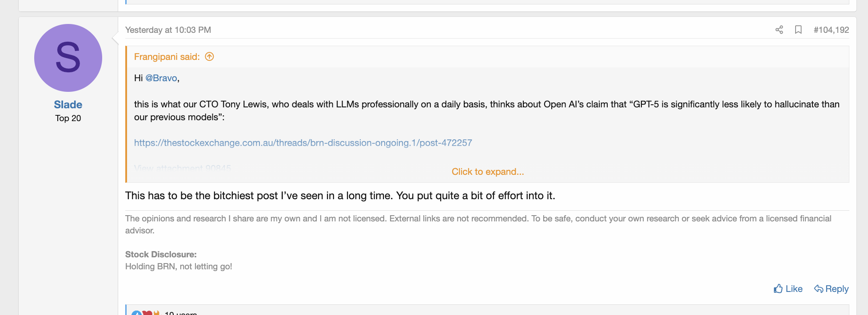Reply to Slade's post
This screenshot has width=868, height=315.
(831, 289)
